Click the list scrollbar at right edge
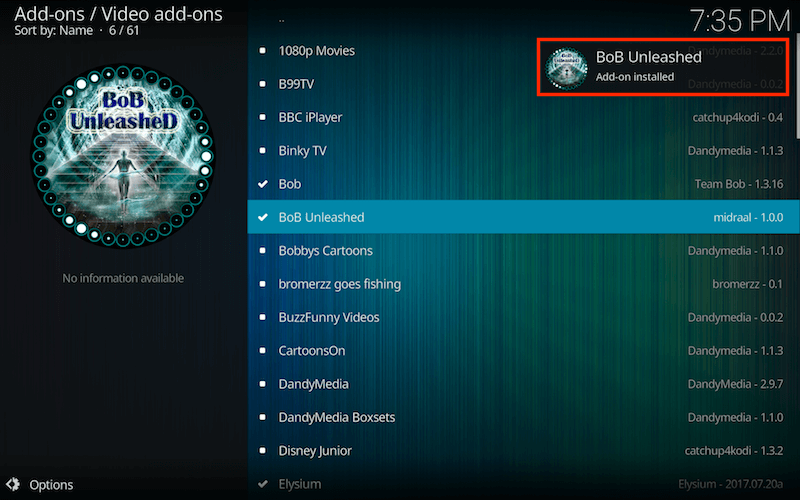The image size is (800, 500). click(797, 87)
